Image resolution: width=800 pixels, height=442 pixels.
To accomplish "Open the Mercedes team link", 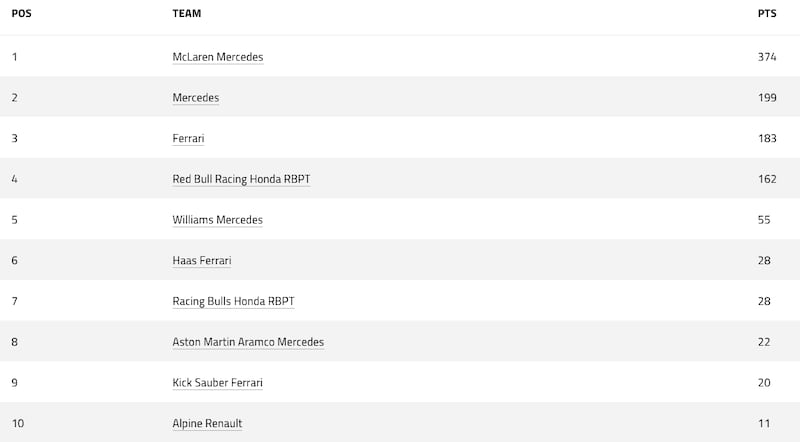I will (x=196, y=97).
